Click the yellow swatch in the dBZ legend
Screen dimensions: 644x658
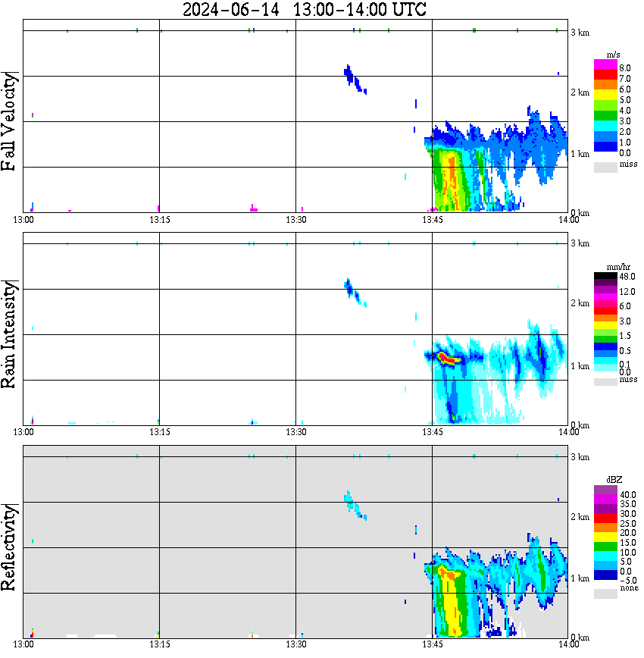pos(605,537)
